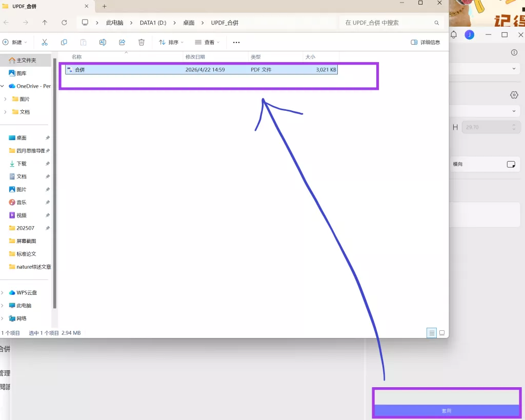Screen dimensions: 525x420
Task: Expand the WPS云盘 node
Action: coord(3,292)
